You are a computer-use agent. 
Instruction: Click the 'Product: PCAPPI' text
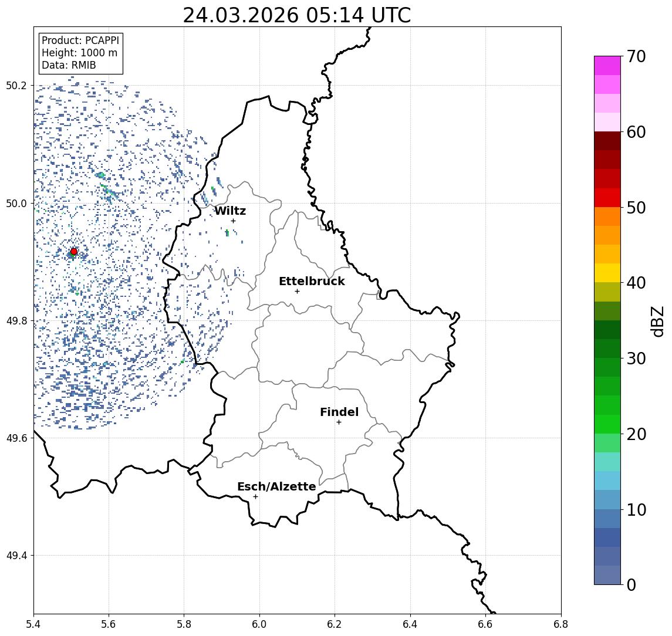[x=80, y=40]
